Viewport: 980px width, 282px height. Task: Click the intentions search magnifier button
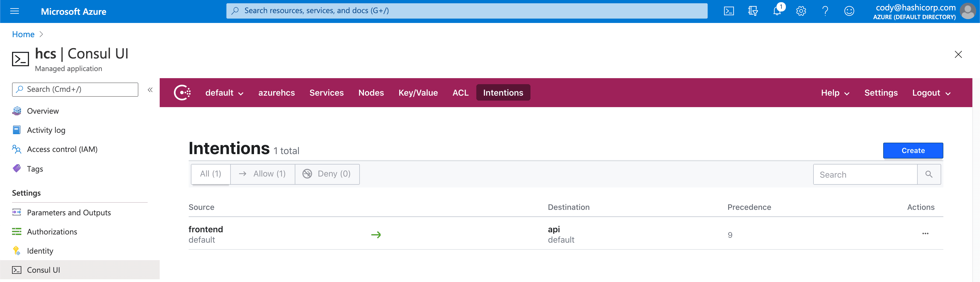pos(929,174)
